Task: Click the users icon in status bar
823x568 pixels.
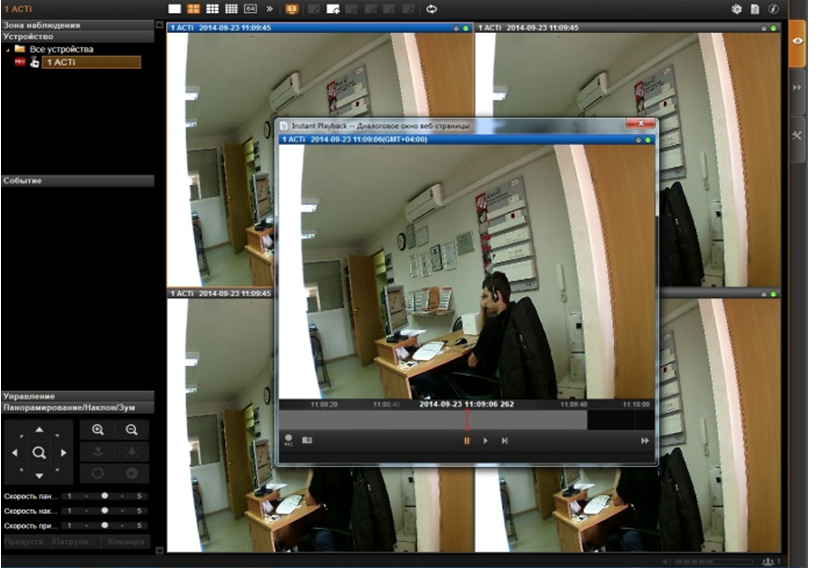Action: click(769, 562)
